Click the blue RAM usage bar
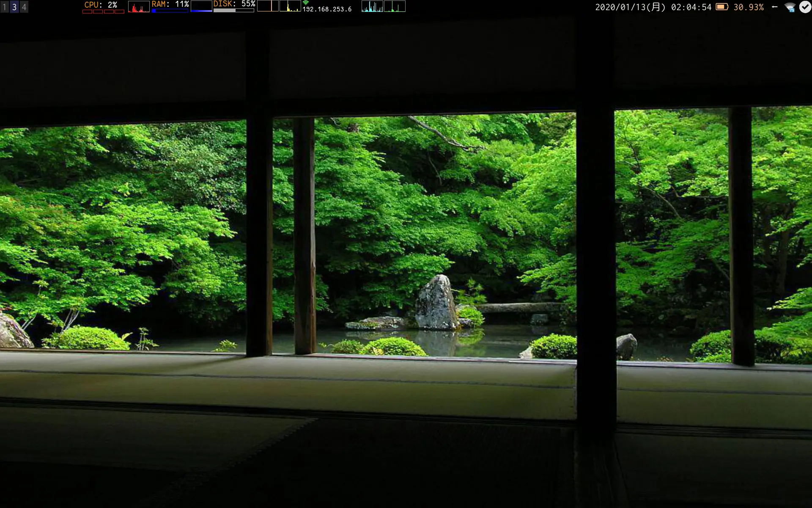812x508 pixels. click(170, 11)
